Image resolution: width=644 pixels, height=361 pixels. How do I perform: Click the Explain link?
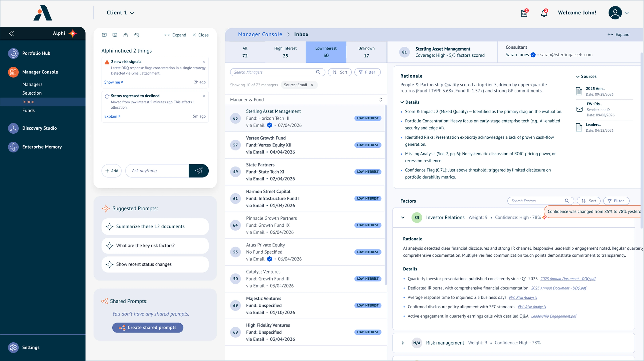coord(112,116)
